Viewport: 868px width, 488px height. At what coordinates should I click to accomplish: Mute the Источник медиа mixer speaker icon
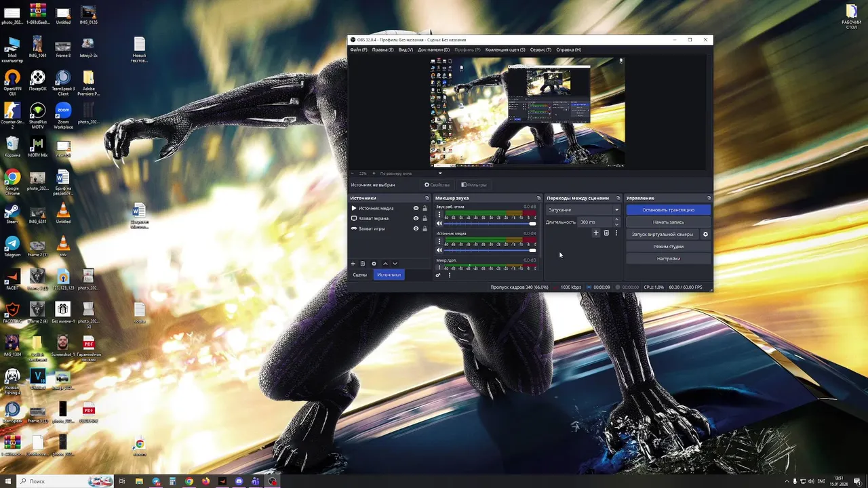439,250
